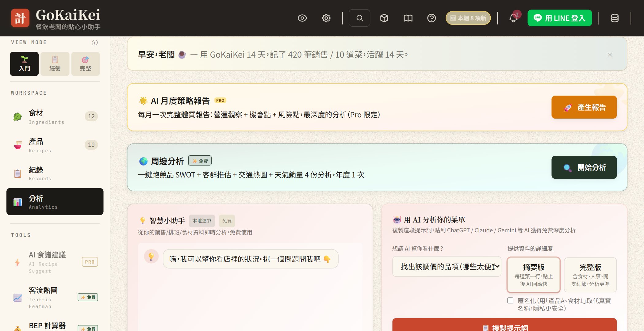
Task: Dismiss the 早安，老闆 greeting banner
Action: (610, 55)
